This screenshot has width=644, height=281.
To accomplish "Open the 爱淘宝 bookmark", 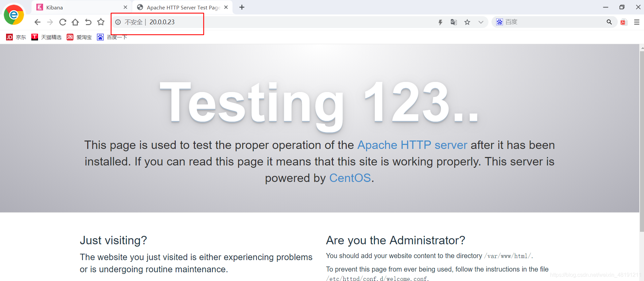I will [79, 37].
